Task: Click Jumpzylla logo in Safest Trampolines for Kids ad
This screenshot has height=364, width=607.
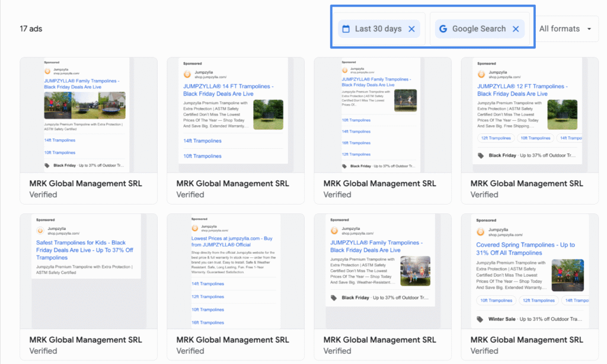Action: (40, 231)
